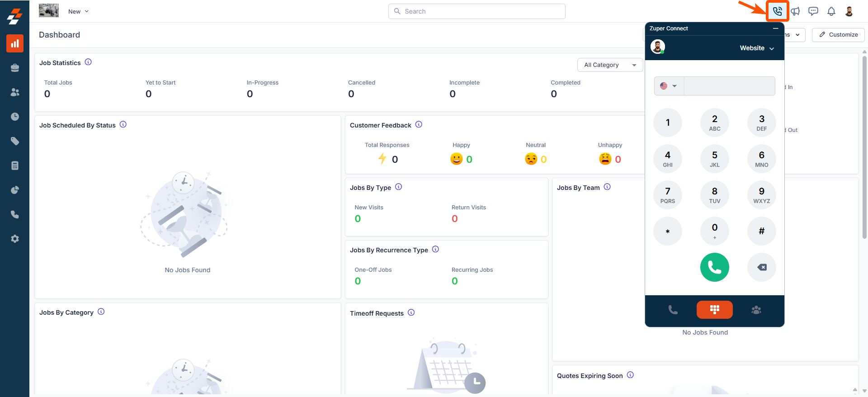Click the Zuper logo in the sidebar

tap(14, 16)
